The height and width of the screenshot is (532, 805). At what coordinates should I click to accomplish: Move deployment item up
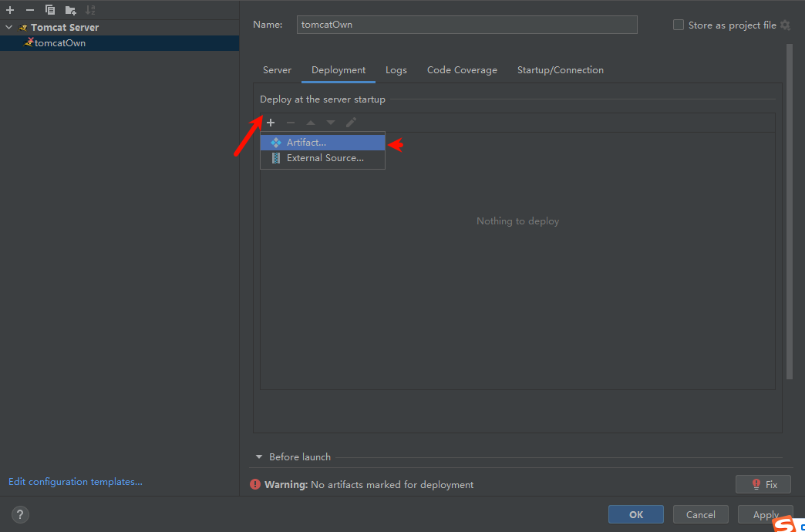[x=311, y=123]
